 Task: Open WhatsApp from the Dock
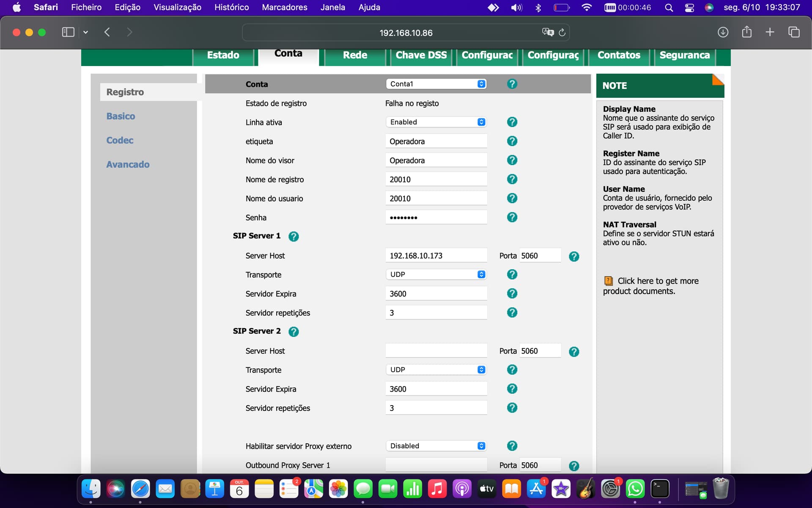635,489
